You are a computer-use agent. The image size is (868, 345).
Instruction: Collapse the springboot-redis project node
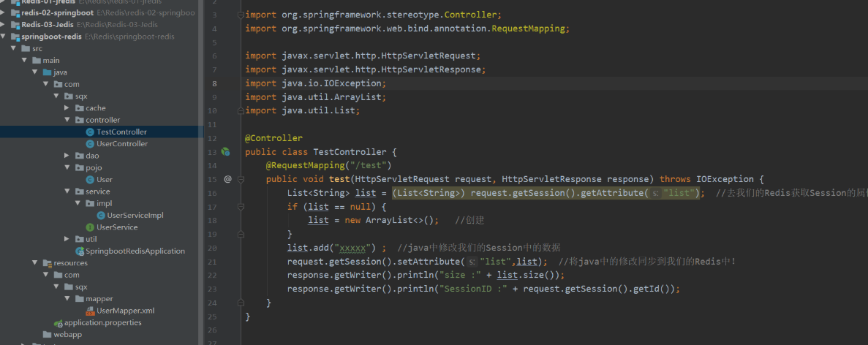click(x=4, y=37)
